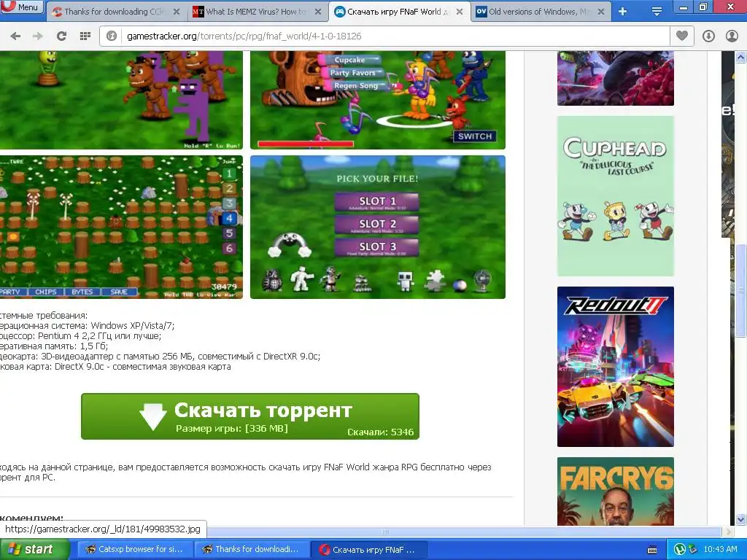Select 'Скачать игру FNaF' taskbar button

pyautogui.click(x=368, y=550)
